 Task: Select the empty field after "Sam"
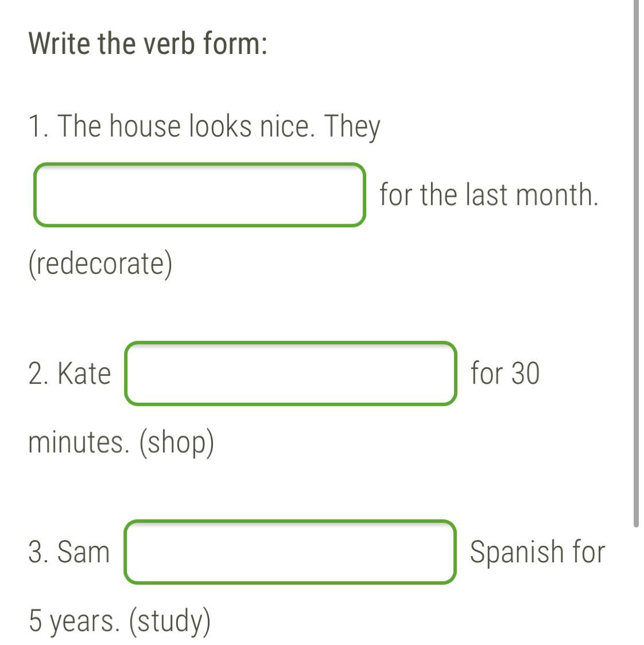point(290,551)
